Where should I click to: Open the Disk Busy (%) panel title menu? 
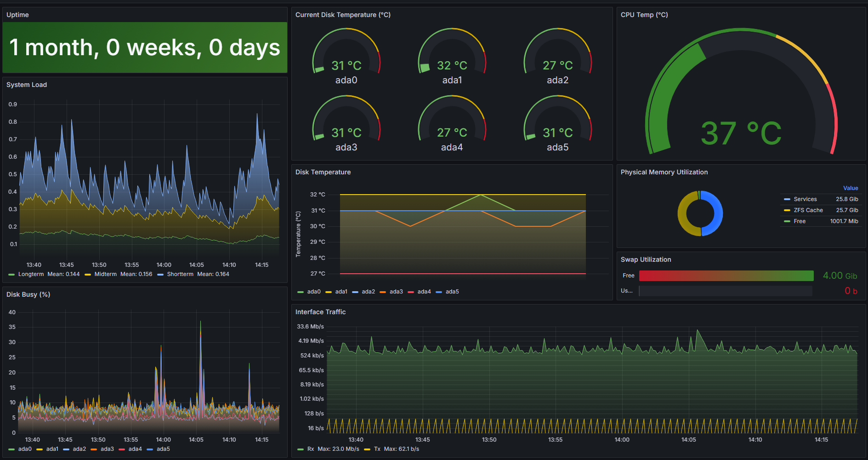[x=28, y=294]
